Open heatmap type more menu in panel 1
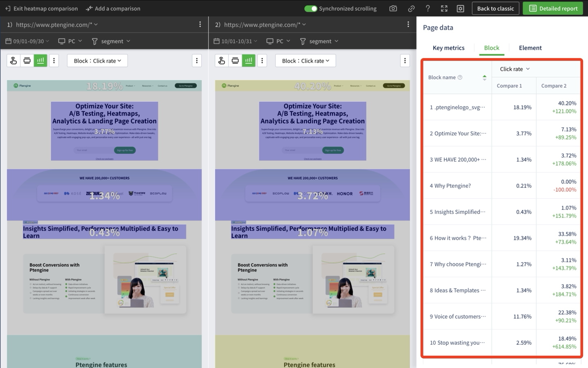This screenshot has width=588, height=368. (x=54, y=61)
